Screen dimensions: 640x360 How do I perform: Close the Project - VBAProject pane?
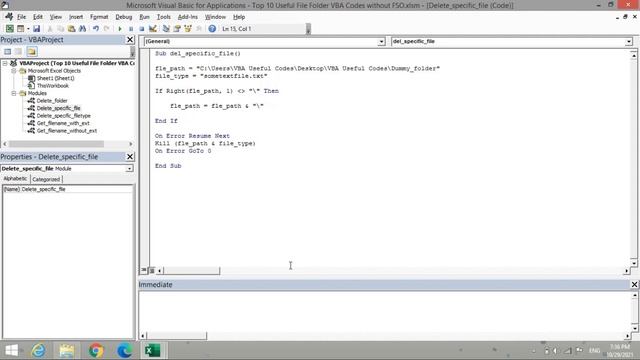point(130,40)
